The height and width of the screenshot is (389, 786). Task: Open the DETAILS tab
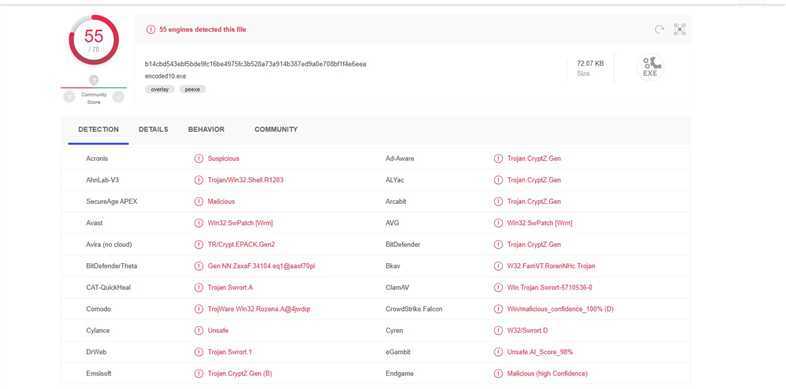coord(153,129)
